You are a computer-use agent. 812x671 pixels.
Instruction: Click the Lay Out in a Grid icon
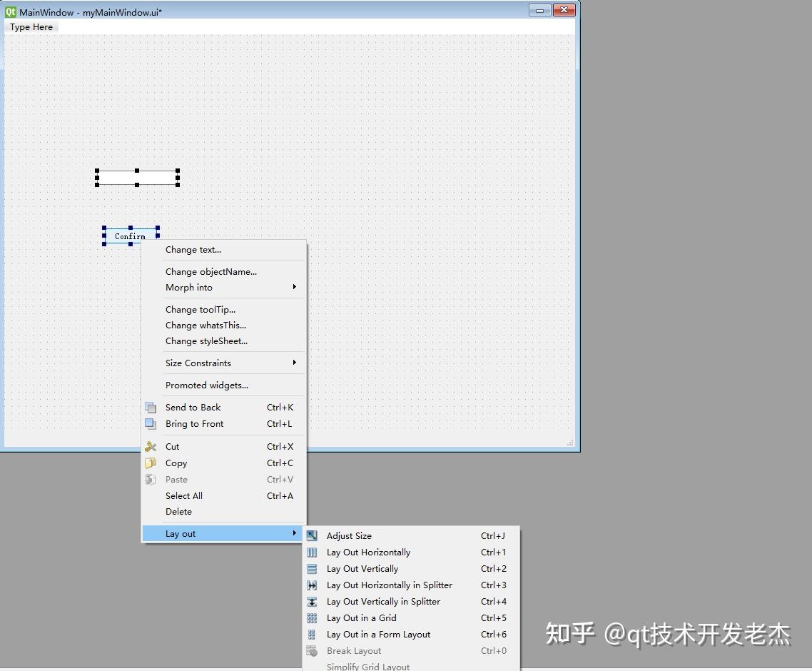(312, 617)
